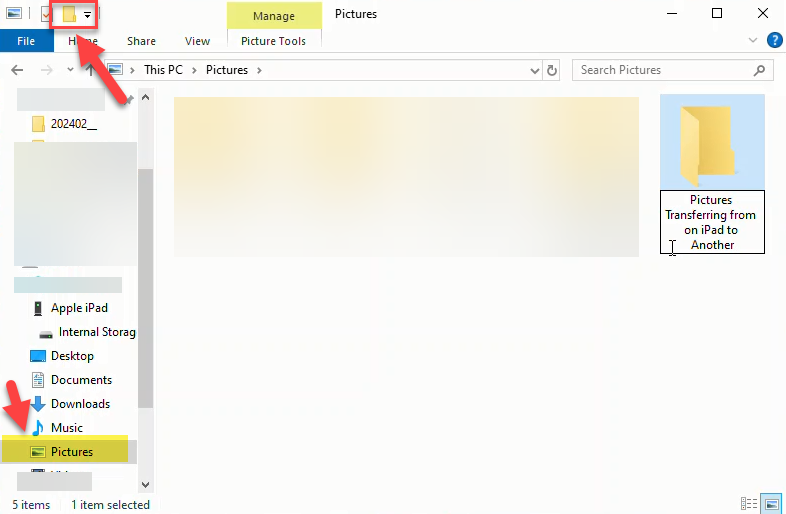Open the recent locations dropdown arrow
The width and height of the screenshot is (786, 514).
(x=70, y=70)
